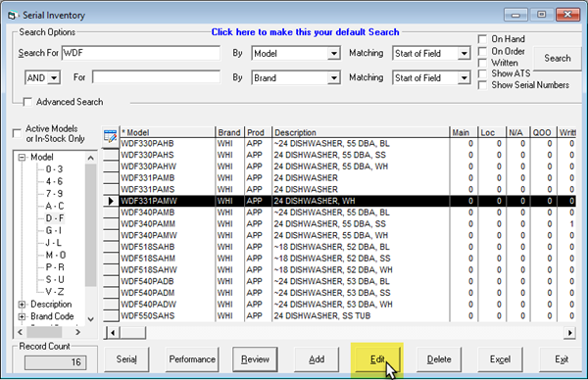
Task: Select row WDF330PAHB
Action: tap(348, 144)
